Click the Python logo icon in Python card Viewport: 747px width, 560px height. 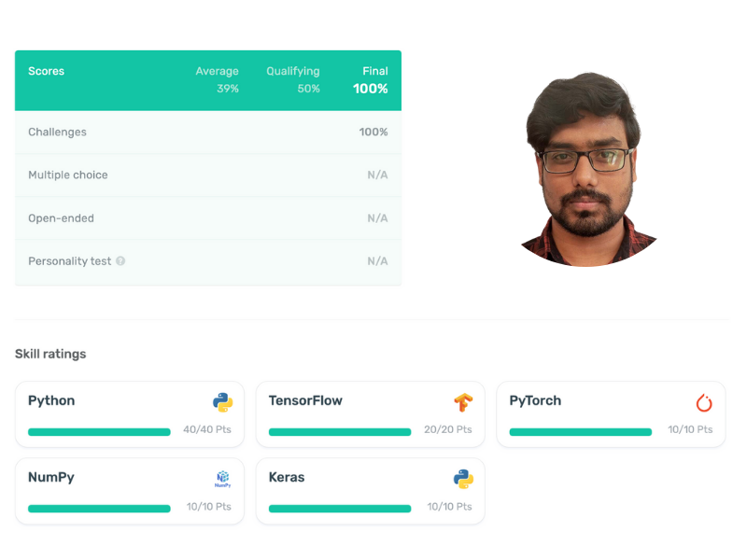pyautogui.click(x=222, y=402)
